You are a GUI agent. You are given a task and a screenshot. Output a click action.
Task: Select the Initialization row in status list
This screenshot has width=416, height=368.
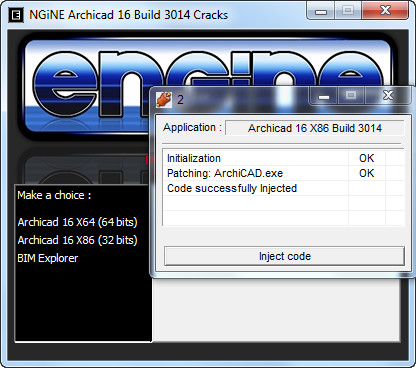tap(284, 158)
